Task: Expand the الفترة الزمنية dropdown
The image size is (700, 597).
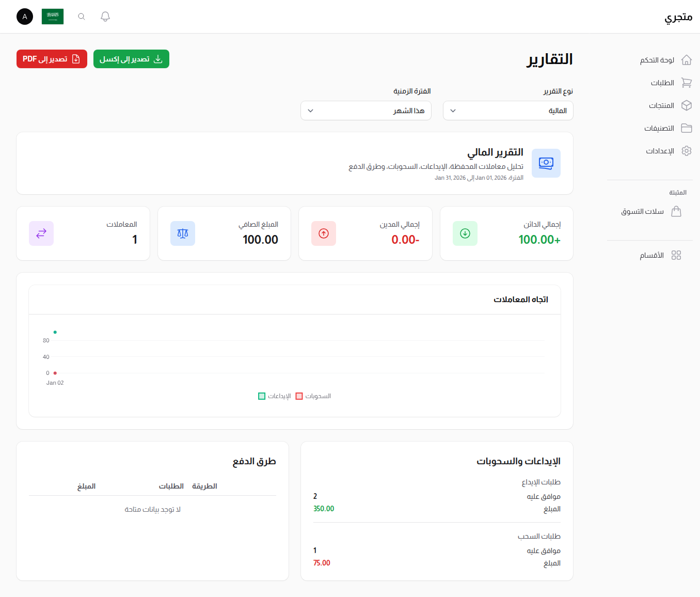Action: coord(365,111)
